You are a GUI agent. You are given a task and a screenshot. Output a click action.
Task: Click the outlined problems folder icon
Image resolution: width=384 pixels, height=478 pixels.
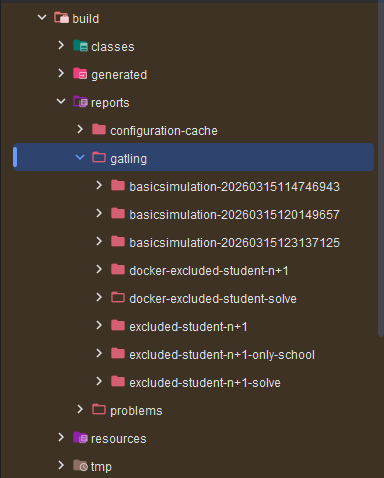pos(99,409)
